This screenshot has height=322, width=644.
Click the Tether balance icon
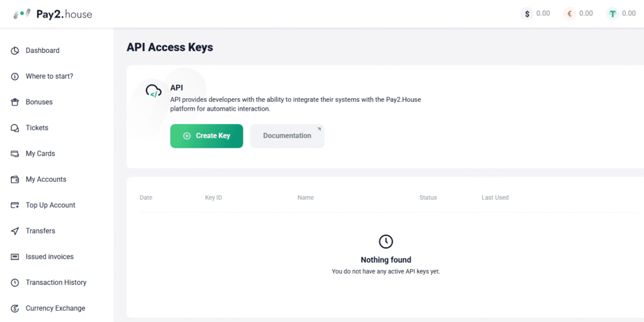613,14
